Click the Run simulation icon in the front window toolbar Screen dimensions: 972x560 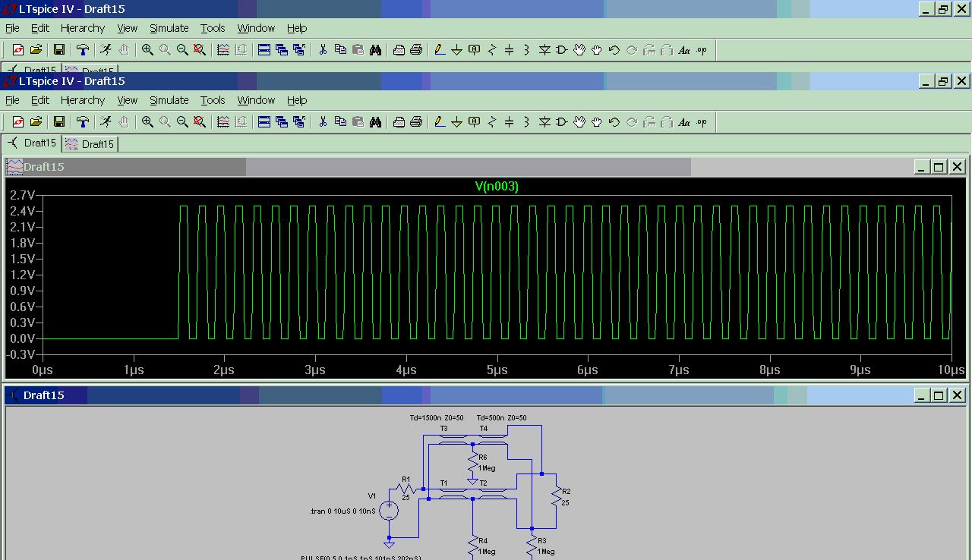[x=106, y=122]
